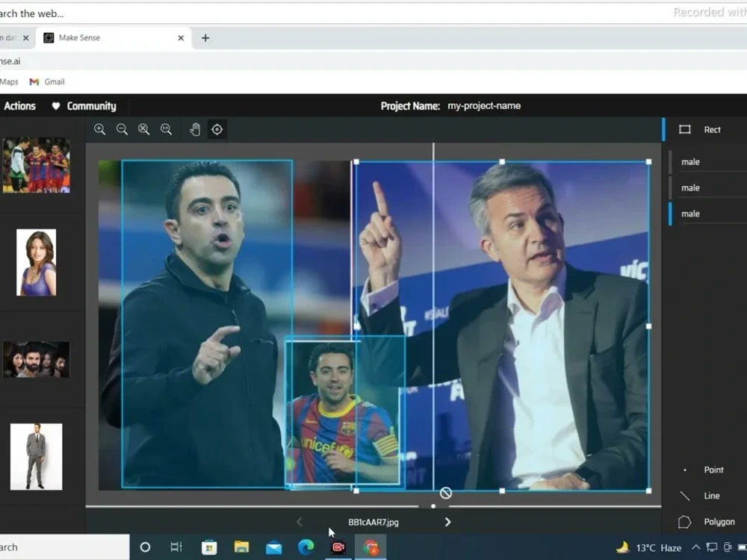The height and width of the screenshot is (560, 747).
Task: Go to the previous image
Action: coord(299,522)
